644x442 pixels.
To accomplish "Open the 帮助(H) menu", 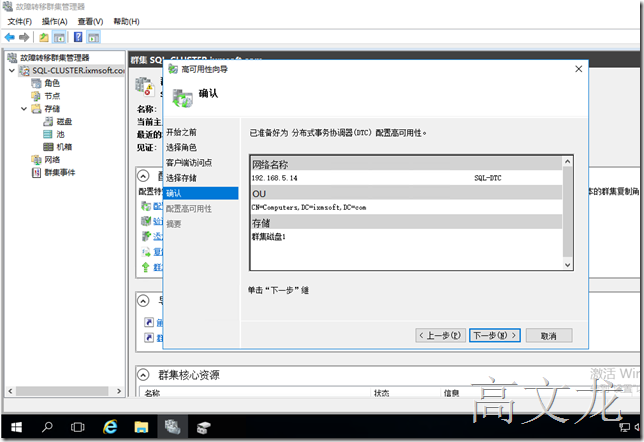I will pyautogui.click(x=126, y=21).
